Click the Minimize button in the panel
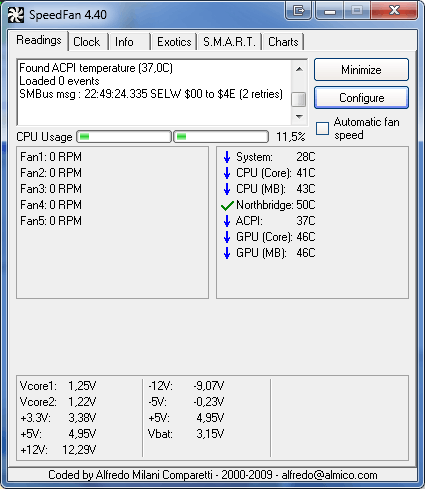 coord(361,70)
